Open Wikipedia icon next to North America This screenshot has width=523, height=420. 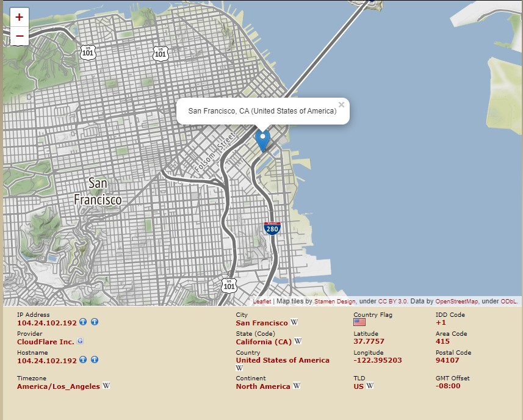coord(297,386)
